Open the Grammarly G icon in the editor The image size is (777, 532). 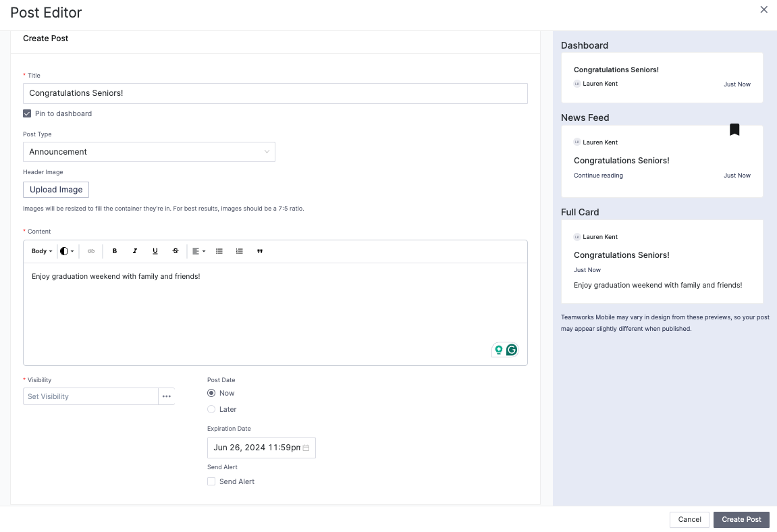pos(512,350)
